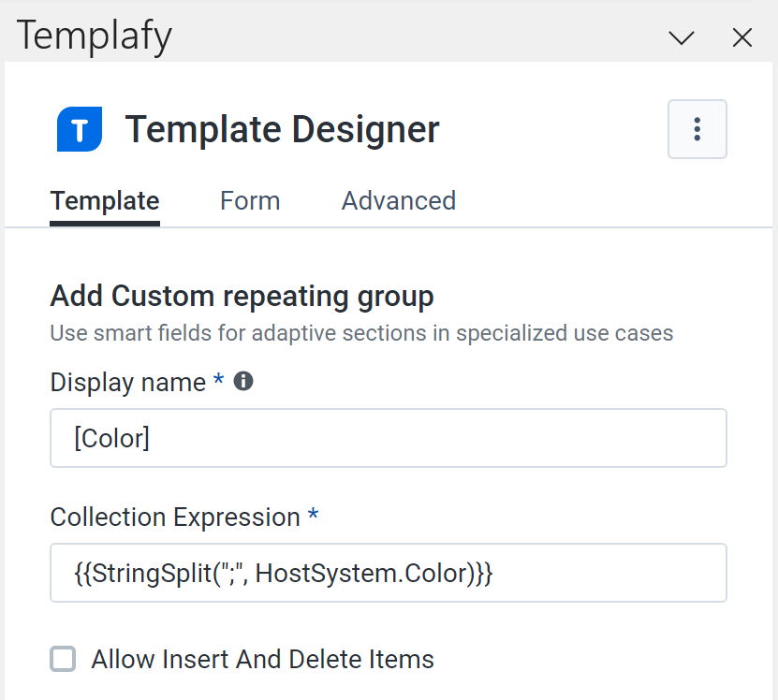
Task: Click the Collection Expression label text
Action: [175, 518]
